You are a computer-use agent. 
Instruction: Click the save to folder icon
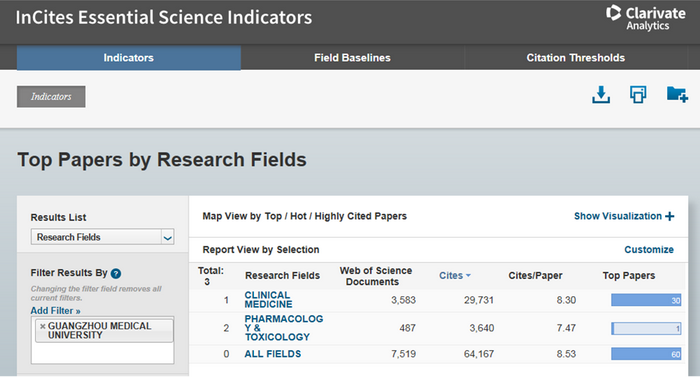tap(677, 94)
